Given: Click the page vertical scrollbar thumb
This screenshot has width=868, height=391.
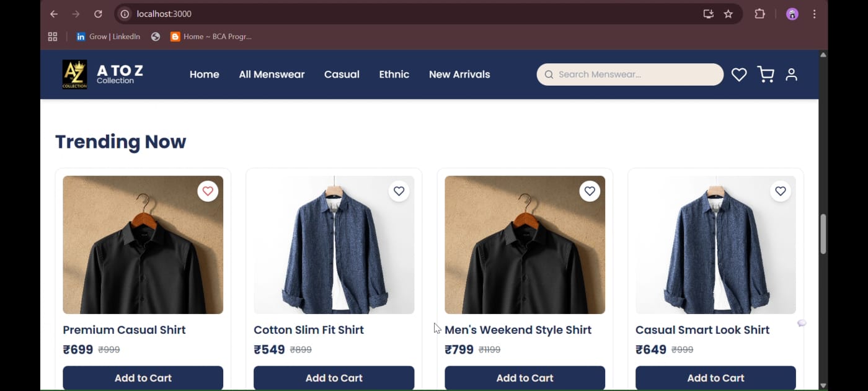Looking at the screenshot, I should point(823,234).
